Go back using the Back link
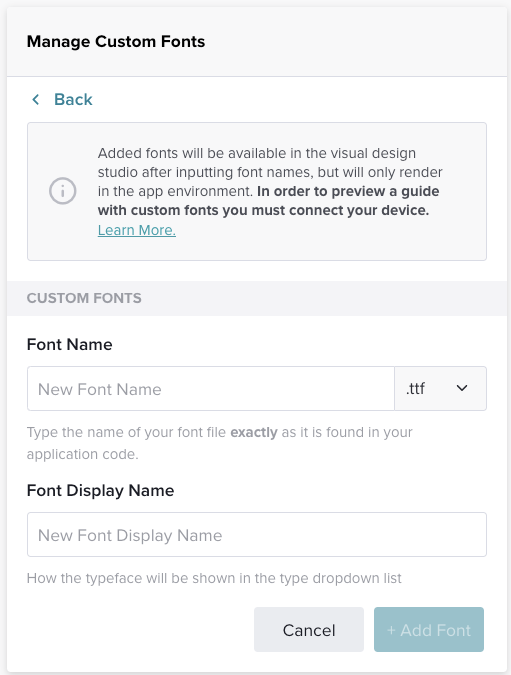The image size is (511, 675). coord(73,99)
